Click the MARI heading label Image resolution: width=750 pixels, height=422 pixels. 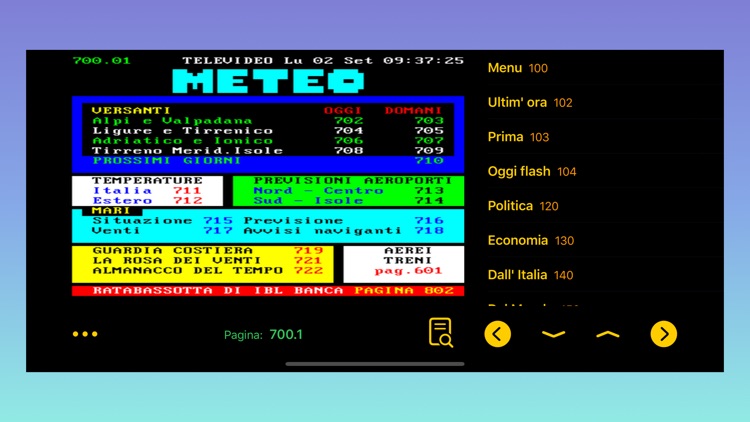coord(111,211)
